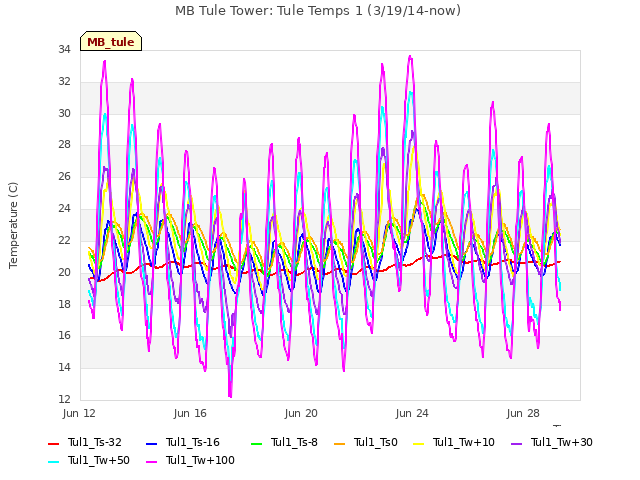
Task: Click the blue Tul1_Ts-16 legend swatch
Action: pos(151,444)
